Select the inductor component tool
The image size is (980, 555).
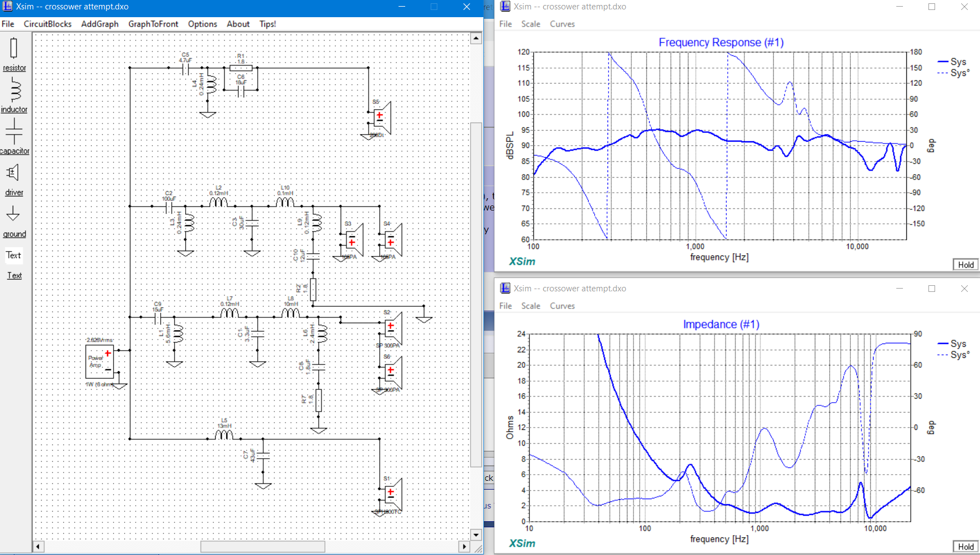pos(14,95)
